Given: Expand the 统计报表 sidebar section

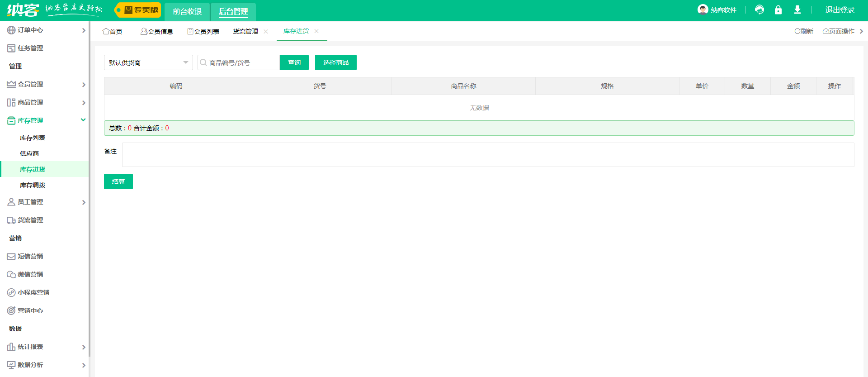Looking at the screenshot, I should click(45, 347).
